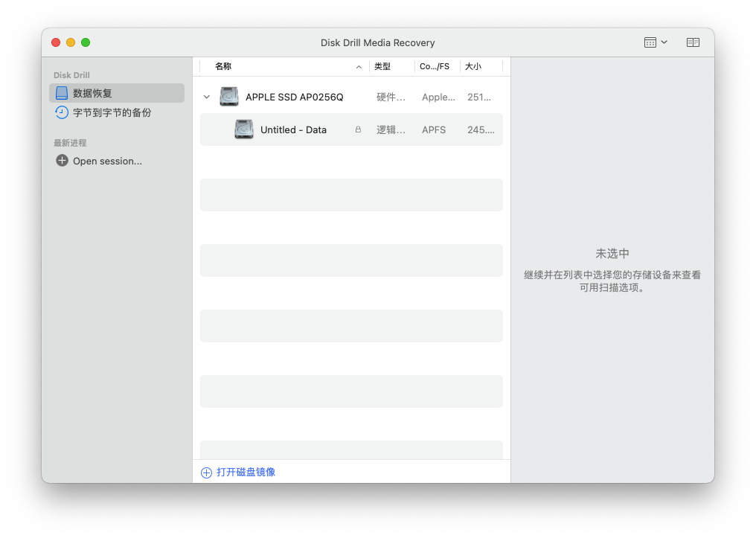Toggle sort order arrow in 名称 column

click(x=359, y=67)
